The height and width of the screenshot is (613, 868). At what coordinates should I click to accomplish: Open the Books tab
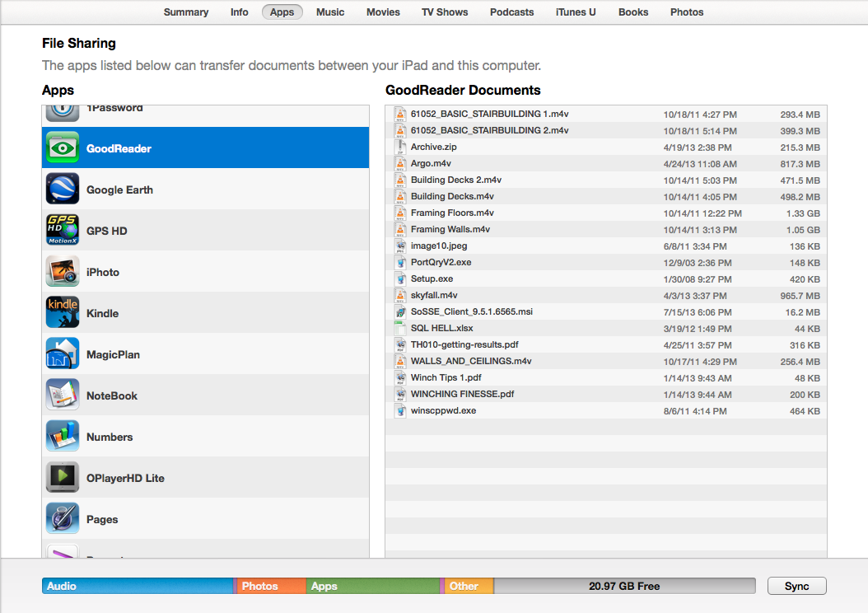633,12
